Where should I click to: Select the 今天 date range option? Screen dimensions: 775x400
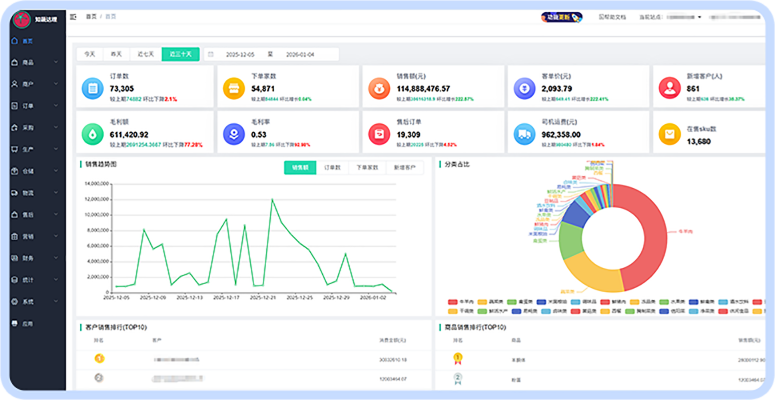pyautogui.click(x=90, y=54)
